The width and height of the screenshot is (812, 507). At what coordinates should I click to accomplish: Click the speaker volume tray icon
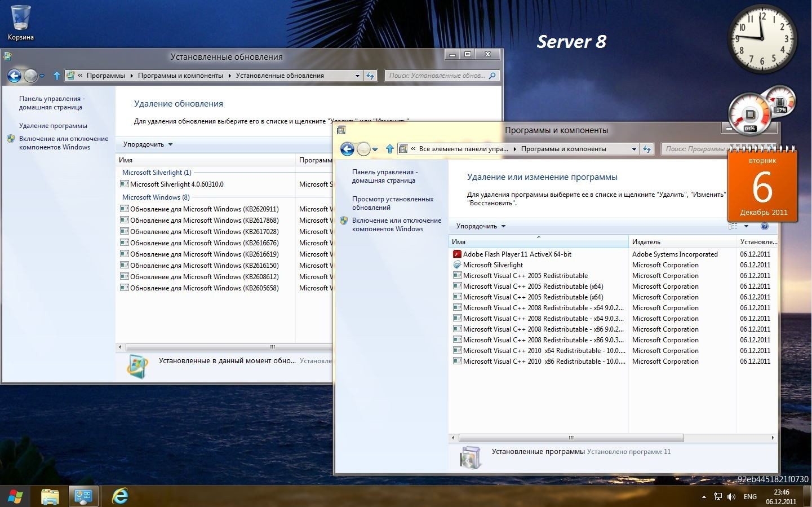(x=731, y=497)
